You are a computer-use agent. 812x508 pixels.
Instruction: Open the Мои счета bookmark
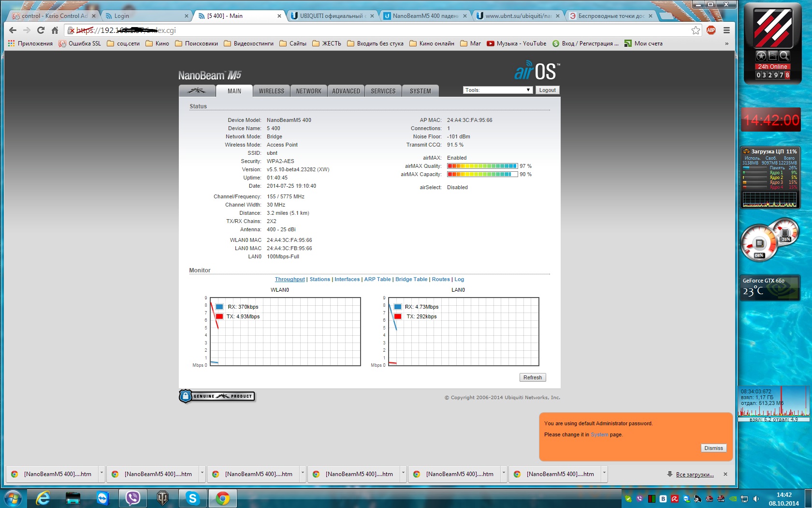pos(643,44)
